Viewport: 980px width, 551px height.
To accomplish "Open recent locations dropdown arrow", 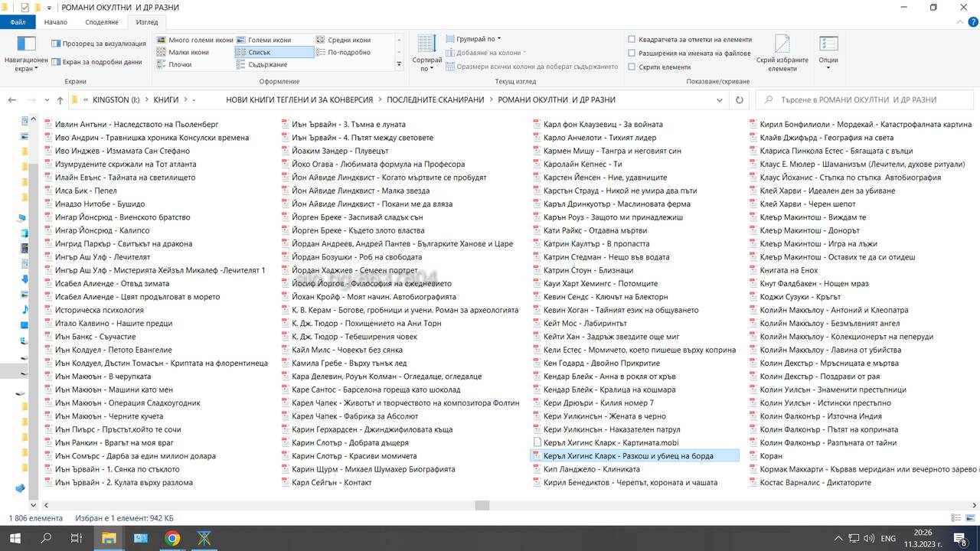I will (x=46, y=99).
